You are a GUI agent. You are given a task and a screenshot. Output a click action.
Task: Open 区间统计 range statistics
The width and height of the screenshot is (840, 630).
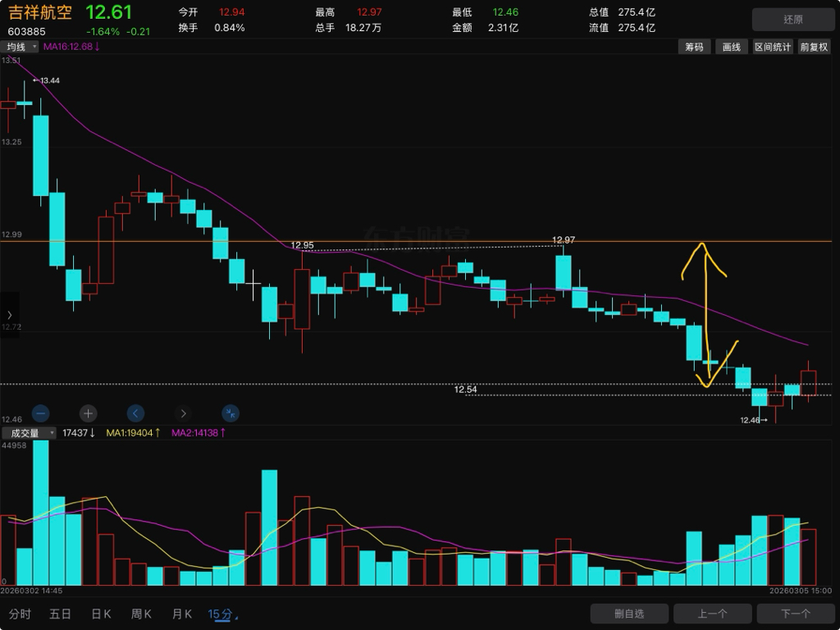[773, 47]
